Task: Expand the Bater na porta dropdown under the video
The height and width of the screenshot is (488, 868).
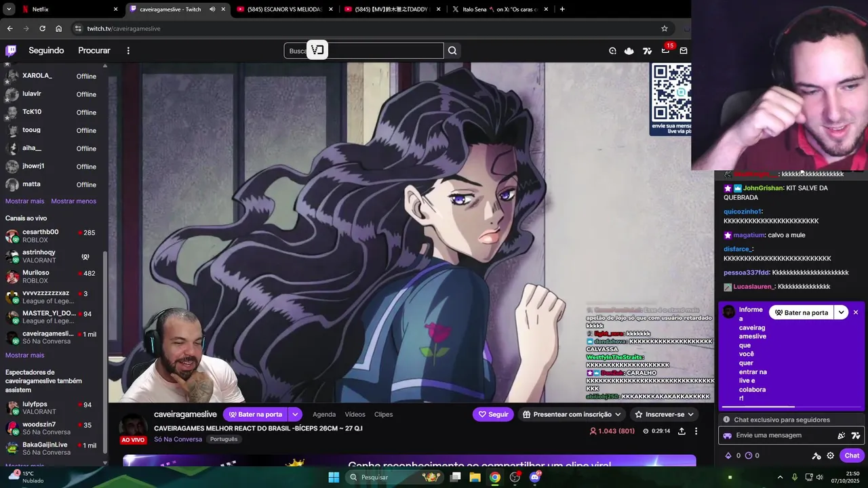Action: tap(295, 414)
